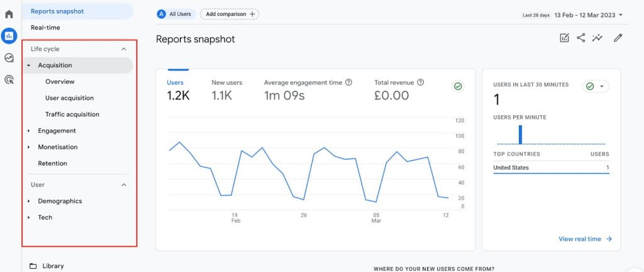This screenshot has width=644, height=272.
Task: Select the New users metric tab
Action: point(226,91)
